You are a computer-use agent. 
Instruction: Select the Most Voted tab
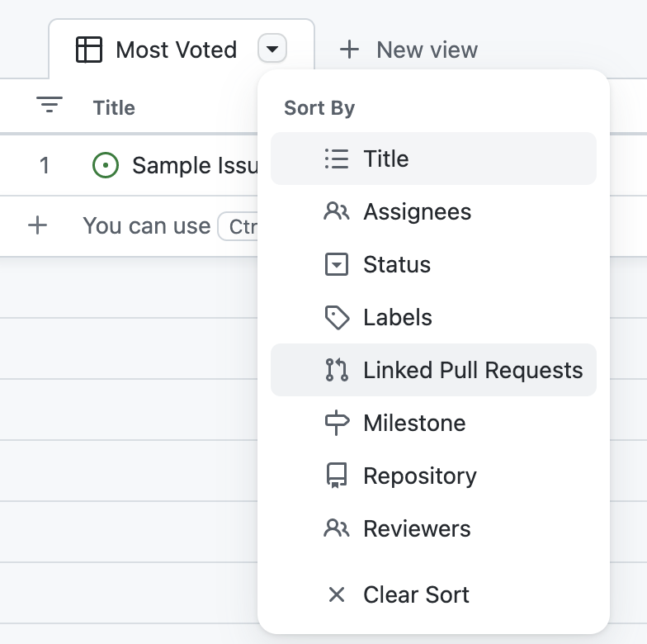tap(176, 50)
